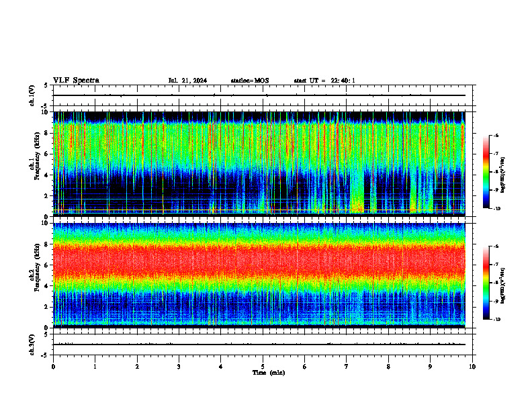The height and width of the screenshot is (411, 532).
Task: Select the "start UT = 22:40:1" text
Action: pos(324,81)
